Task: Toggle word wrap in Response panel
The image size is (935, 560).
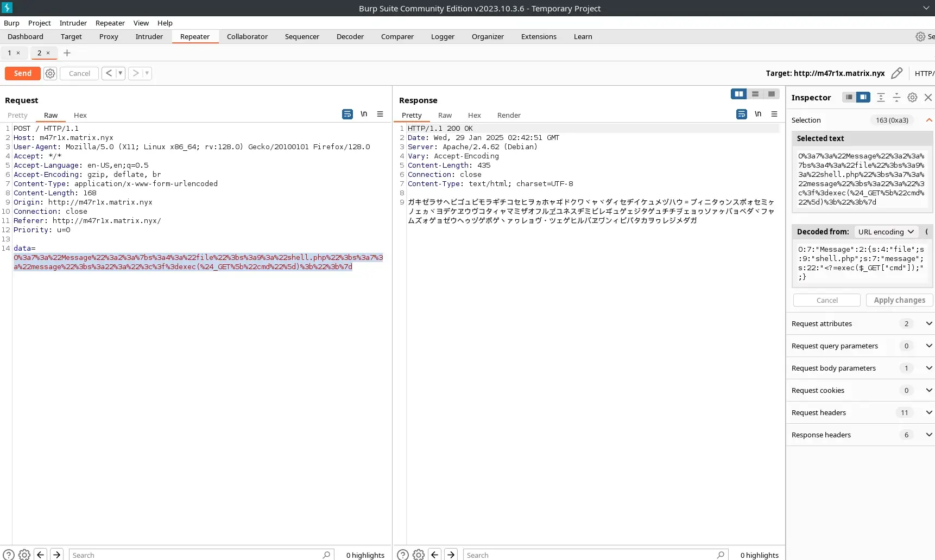Action: point(742,114)
